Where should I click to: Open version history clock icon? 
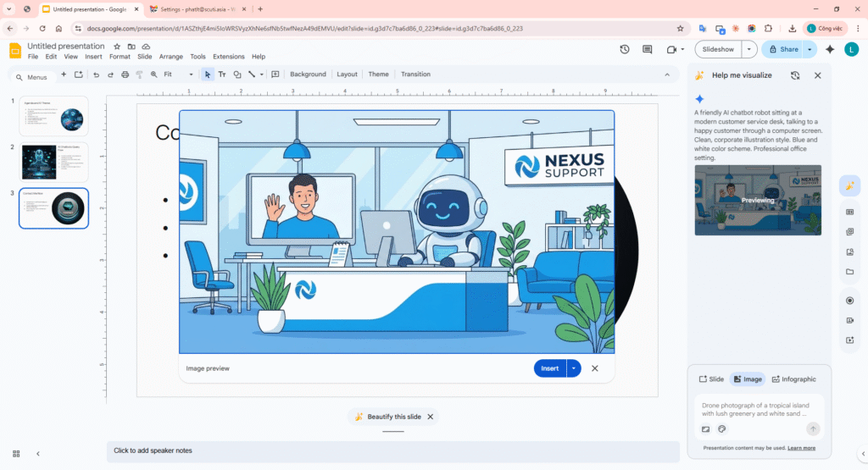pyautogui.click(x=625, y=49)
